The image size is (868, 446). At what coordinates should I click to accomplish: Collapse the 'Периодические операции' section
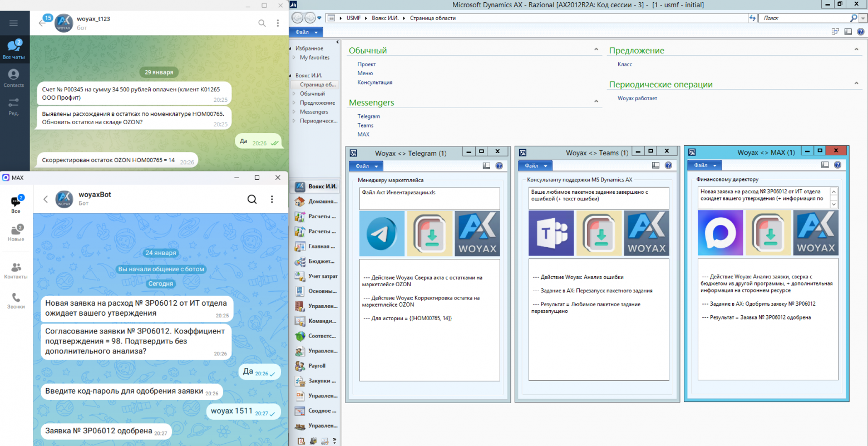856,84
